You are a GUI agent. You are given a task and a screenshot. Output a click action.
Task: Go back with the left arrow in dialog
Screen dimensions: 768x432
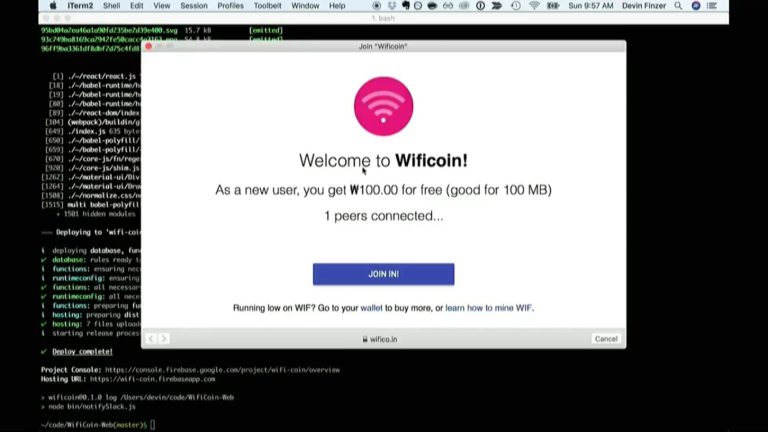point(151,339)
